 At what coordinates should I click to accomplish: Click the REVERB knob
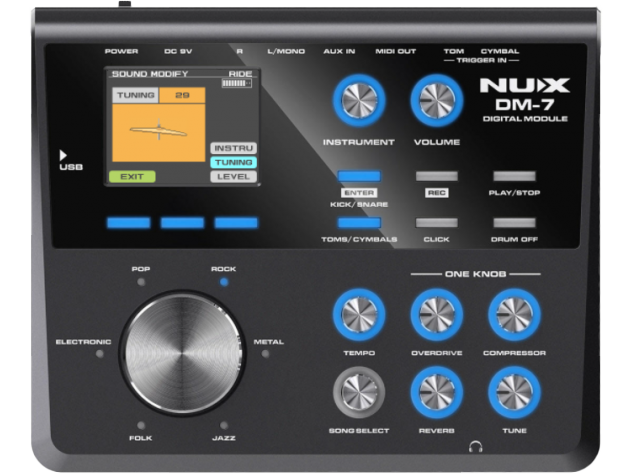437,392
